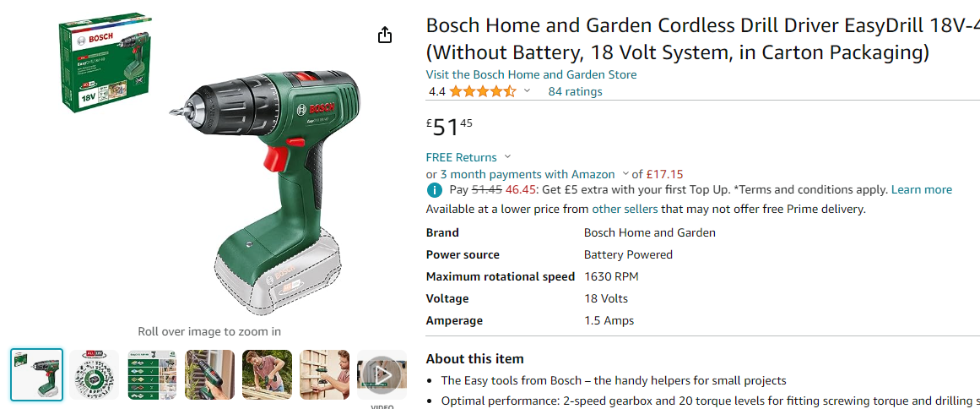Expand the FREE Returns dropdown

[507, 156]
